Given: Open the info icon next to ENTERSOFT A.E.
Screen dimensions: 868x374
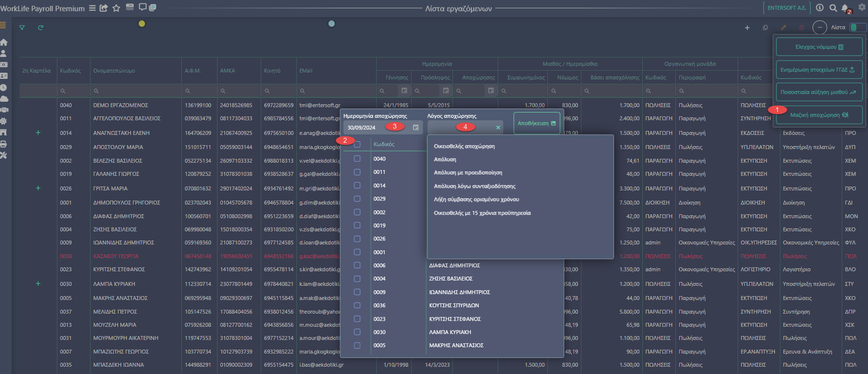Looking at the screenshot, I should tap(820, 8).
